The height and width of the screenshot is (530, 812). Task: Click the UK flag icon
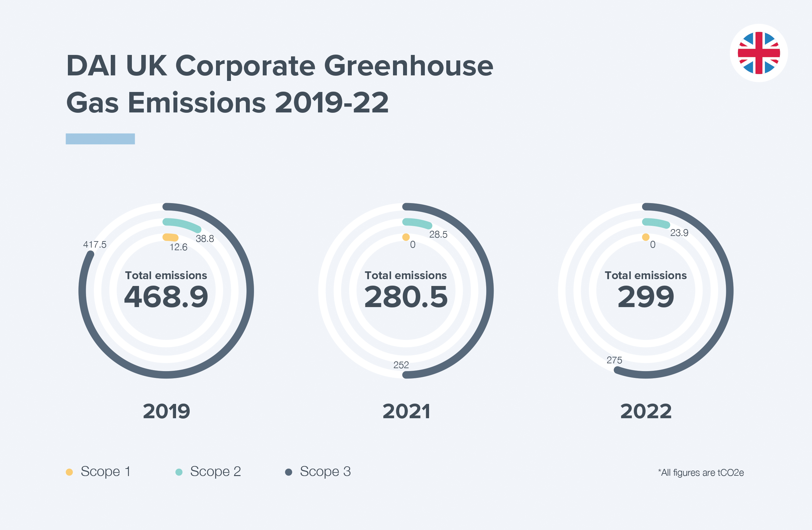click(759, 53)
